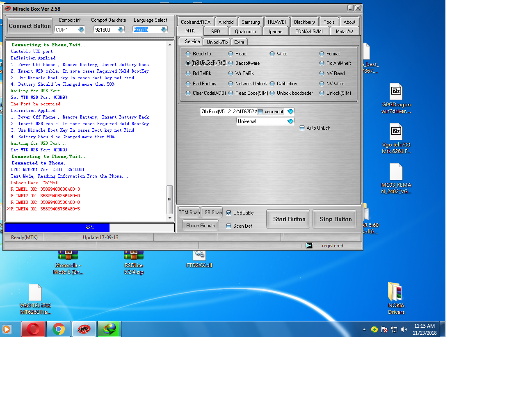Open network status icon in tray
Screen dimensions: 525x420
394,329
